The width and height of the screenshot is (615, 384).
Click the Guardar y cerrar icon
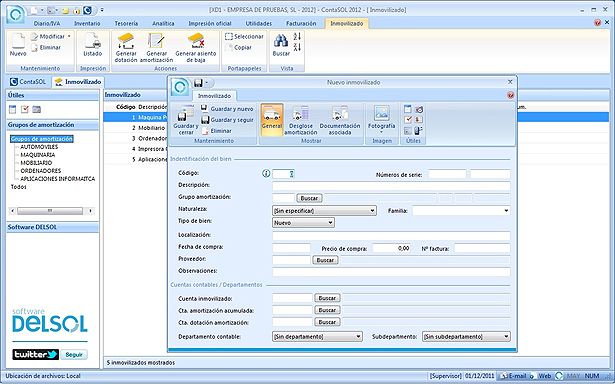[x=186, y=120]
